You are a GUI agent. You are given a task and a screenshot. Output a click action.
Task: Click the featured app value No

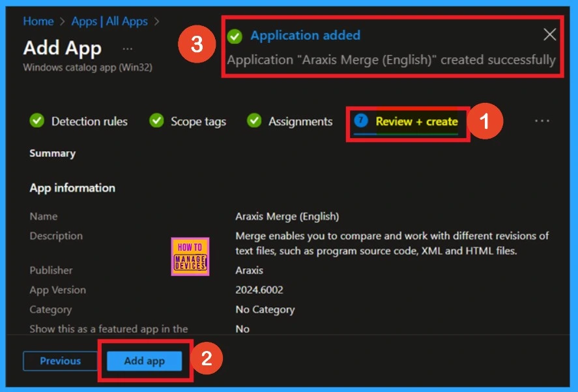242,329
